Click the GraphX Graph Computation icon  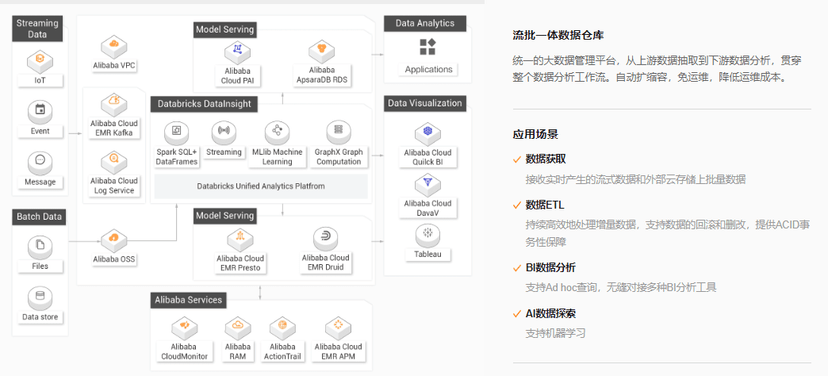(x=338, y=132)
